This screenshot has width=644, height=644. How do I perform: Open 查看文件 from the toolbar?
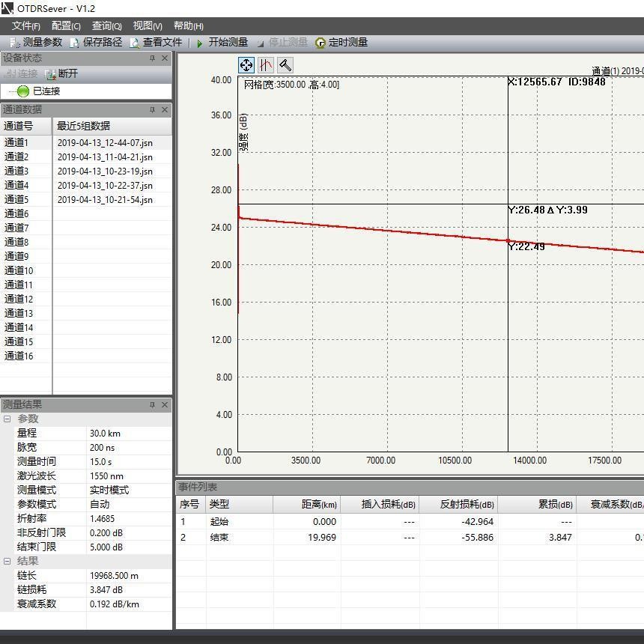pyautogui.click(x=156, y=43)
